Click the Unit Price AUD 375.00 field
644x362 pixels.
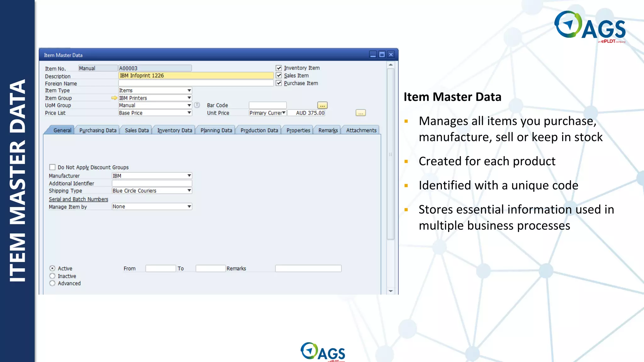click(x=306, y=113)
